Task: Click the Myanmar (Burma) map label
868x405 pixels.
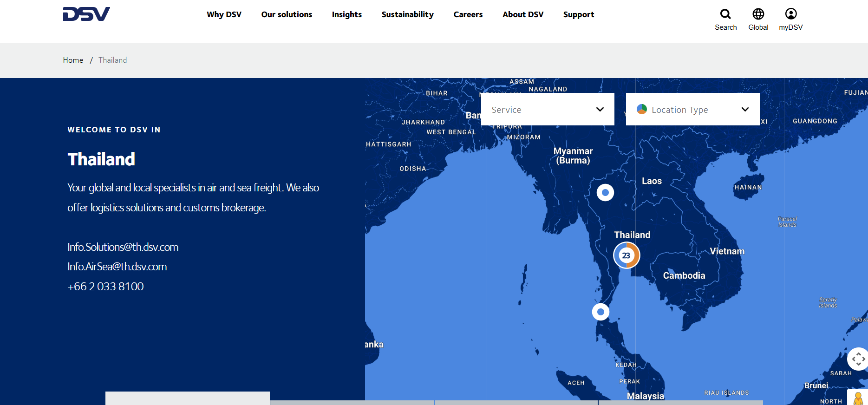Action: pos(573,156)
